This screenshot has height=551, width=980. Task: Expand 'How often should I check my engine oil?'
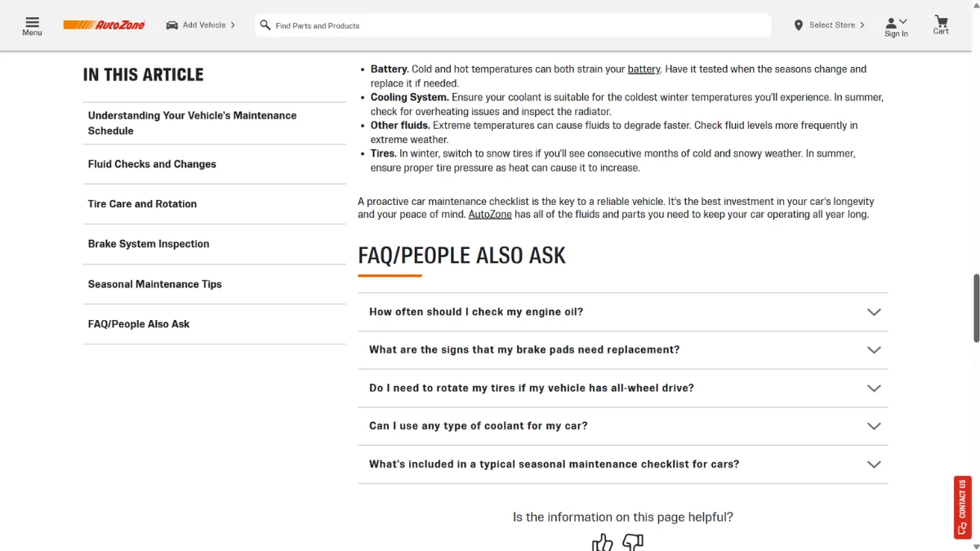click(622, 312)
